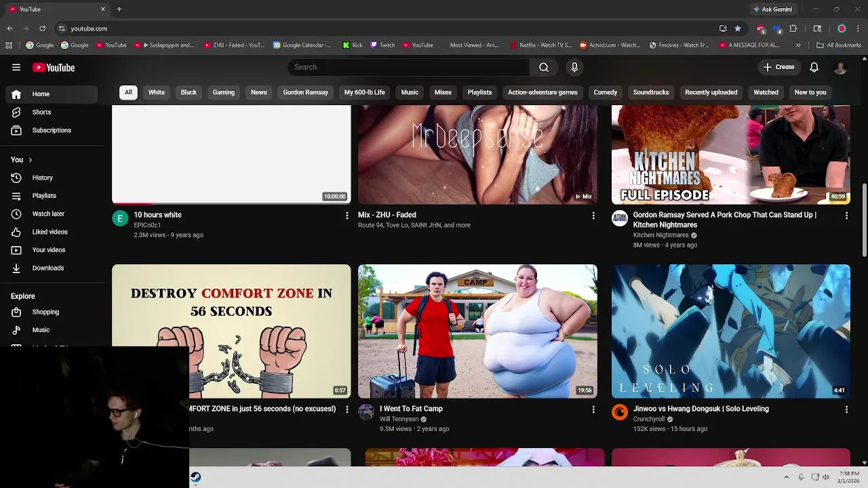Play the Solo Leveling video thumbnail
The width and height of the screenshot is (868, 488).
[731, 331]
